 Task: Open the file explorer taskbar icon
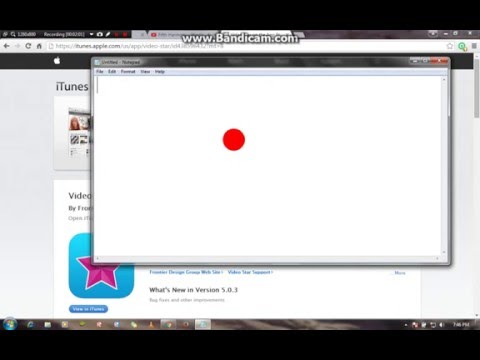(48, 324)
